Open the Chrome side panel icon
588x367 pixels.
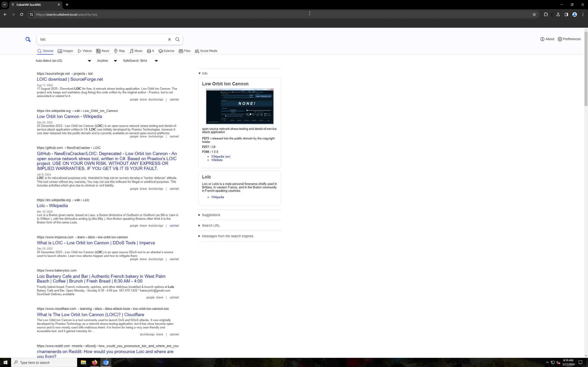click(x=566, y=14)
